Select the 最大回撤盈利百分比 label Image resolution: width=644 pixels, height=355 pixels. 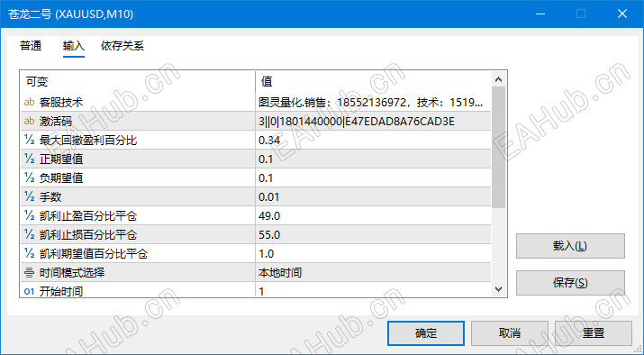click(88, 141)
